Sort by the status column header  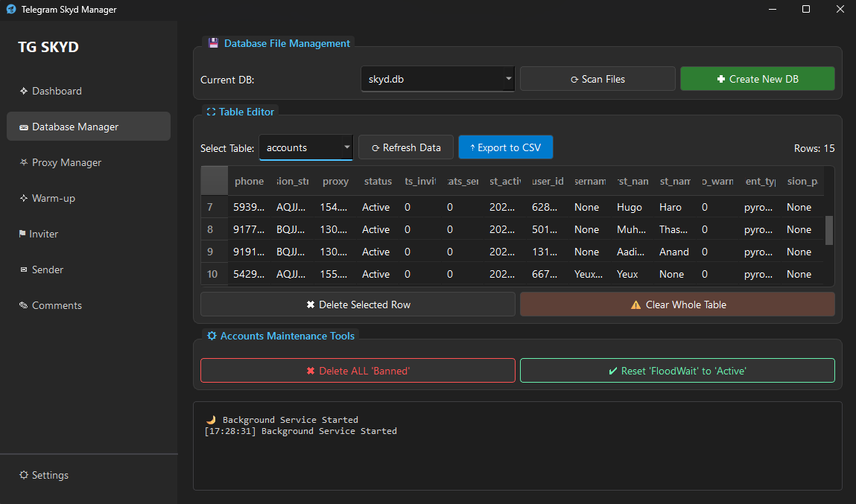click(378, 182)
